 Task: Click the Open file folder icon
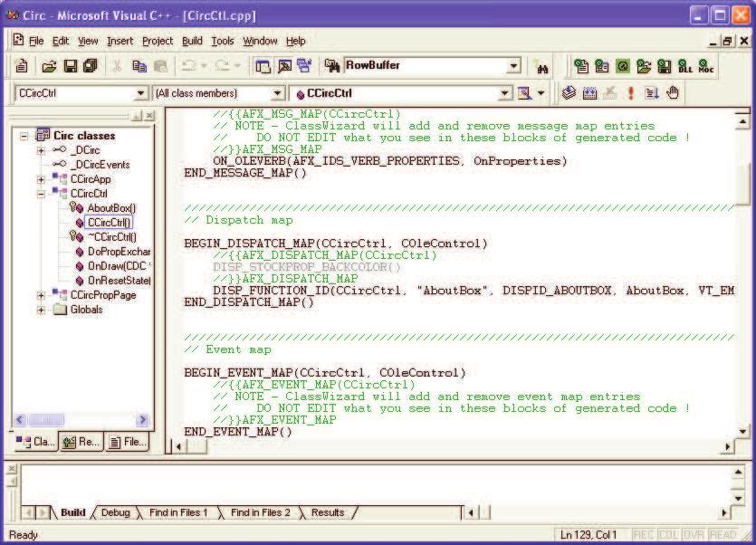(49, 66)
